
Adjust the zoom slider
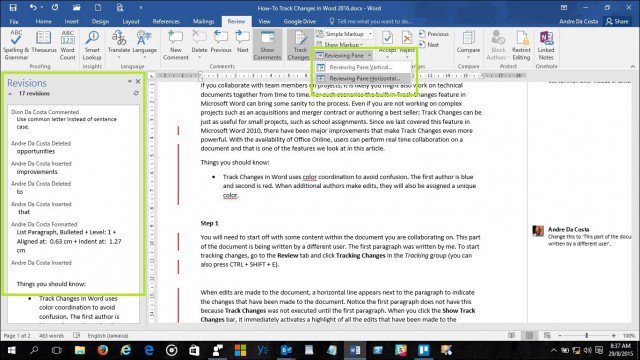(x=587, y=335)
